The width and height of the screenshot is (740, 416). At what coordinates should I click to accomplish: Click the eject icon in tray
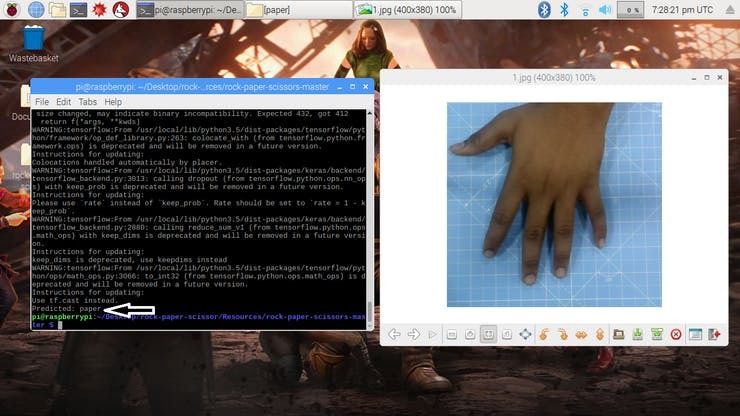click(730, 9)
